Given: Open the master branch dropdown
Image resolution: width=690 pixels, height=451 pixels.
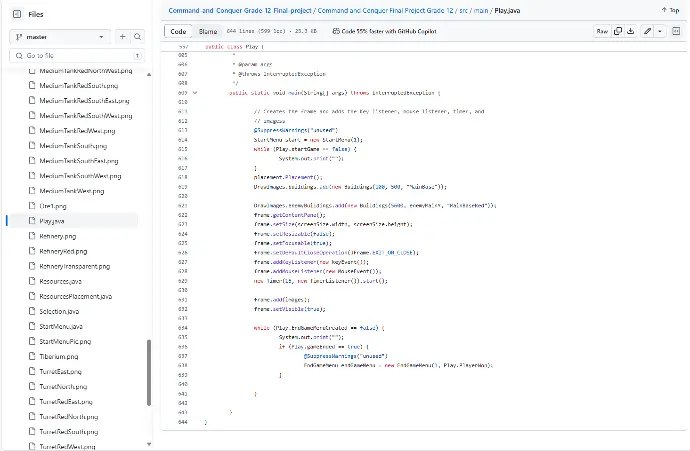Looking at the screenshot, I should coord(60,37).
